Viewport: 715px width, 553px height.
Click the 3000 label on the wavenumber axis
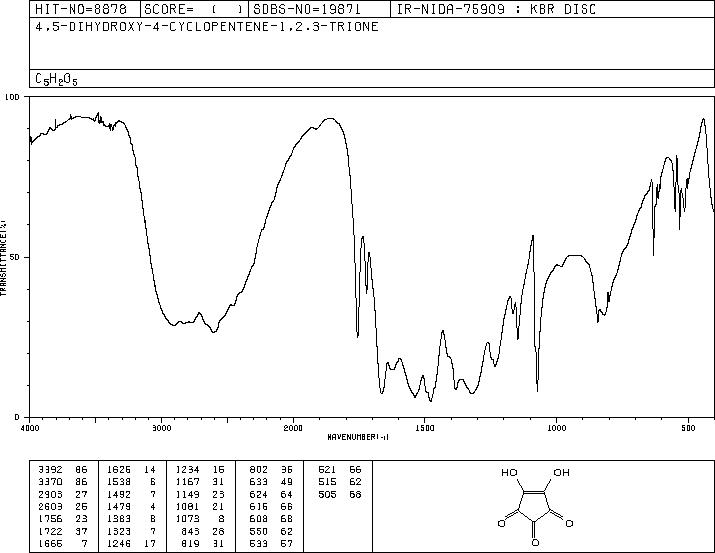pyautogui.click(x=161, y=428)
